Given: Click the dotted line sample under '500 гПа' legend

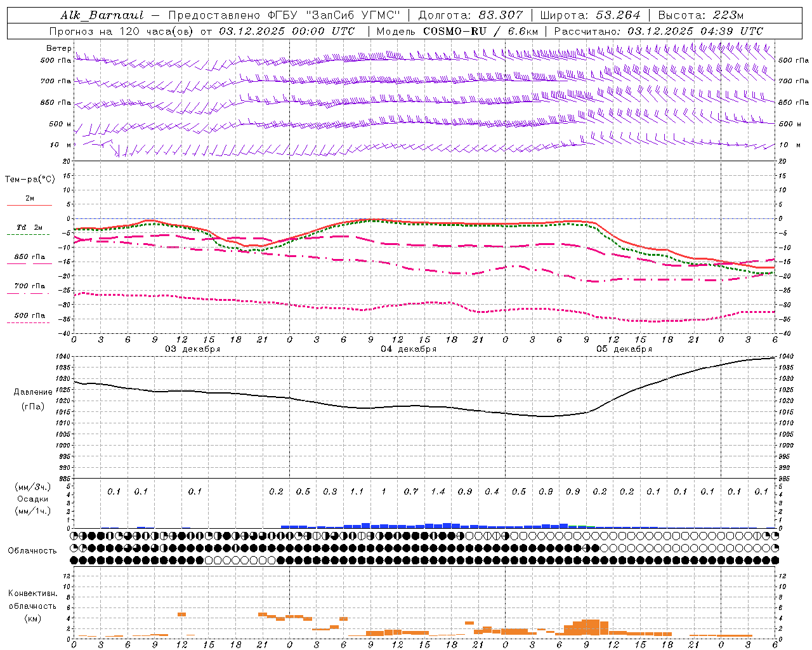Looking at the screenshot, I should pos(28,323).
